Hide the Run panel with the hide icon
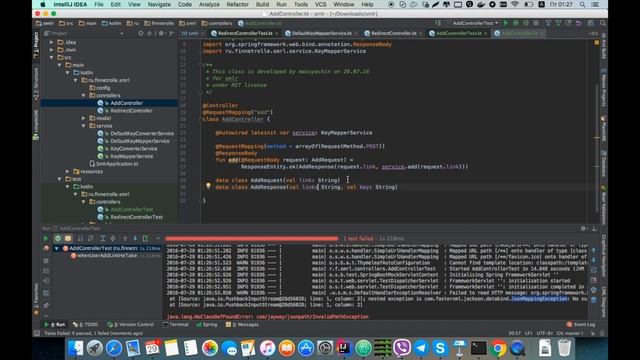The image size is (640, 360). [x=594, y=229]
